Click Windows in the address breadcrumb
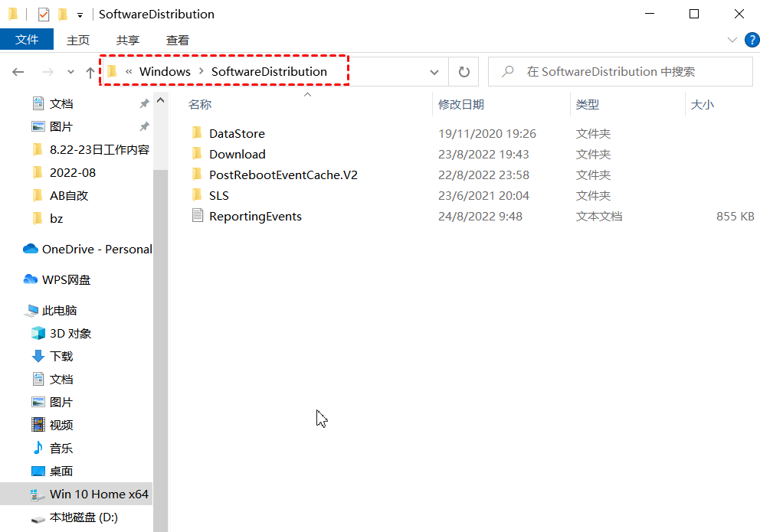 [x=165, y=72]
